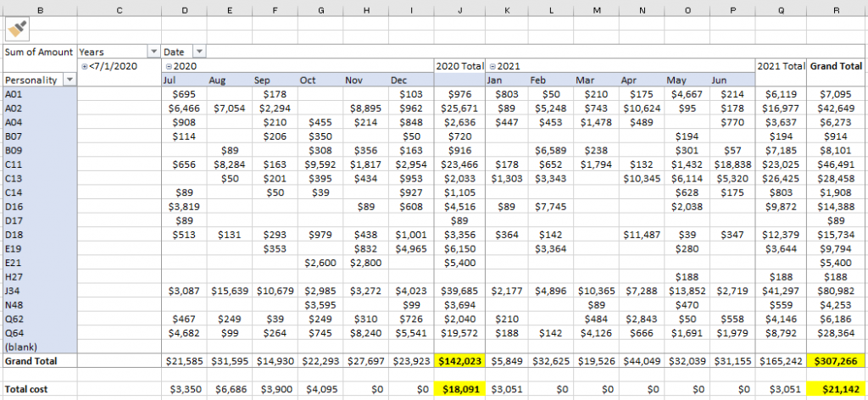
Task: Select the Sum of Amount cell
Action: pyautogui.click(x=39, y=53)
